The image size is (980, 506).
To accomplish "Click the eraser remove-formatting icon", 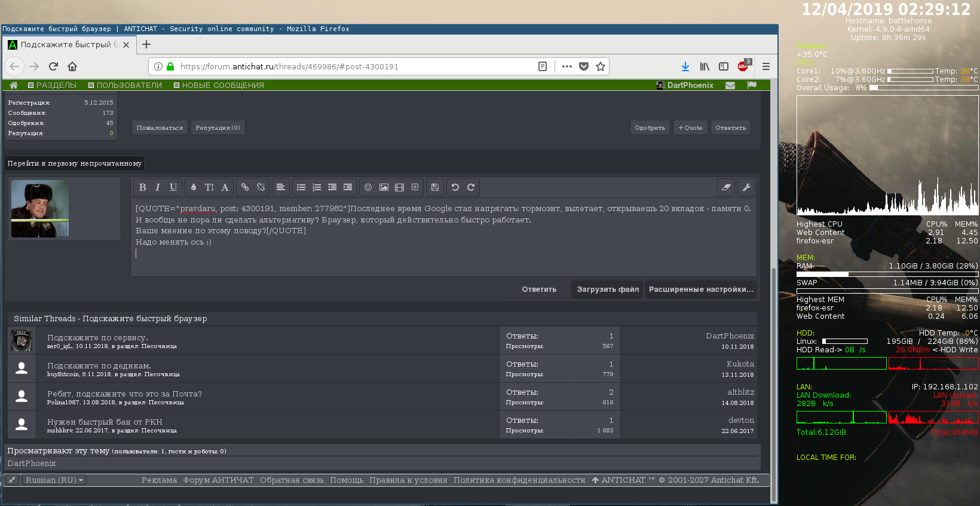I will 726,187.
